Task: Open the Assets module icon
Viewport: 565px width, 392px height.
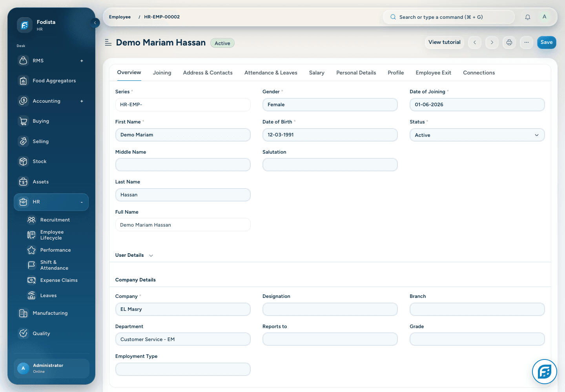Action: [24, 181]
